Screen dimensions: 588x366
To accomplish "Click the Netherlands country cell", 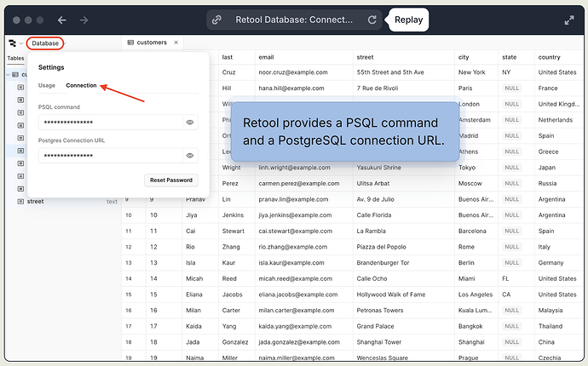I will (559, 120).
